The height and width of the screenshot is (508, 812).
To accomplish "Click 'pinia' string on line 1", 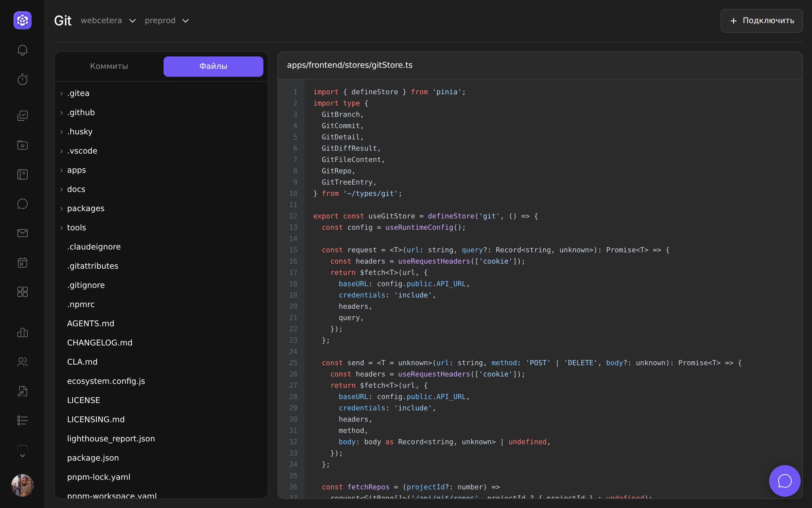I will coord(447,92).
